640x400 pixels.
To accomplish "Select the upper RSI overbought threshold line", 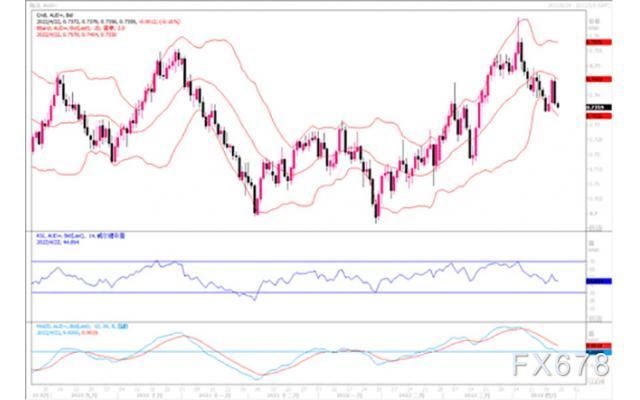I will click(x=309, y=261).
